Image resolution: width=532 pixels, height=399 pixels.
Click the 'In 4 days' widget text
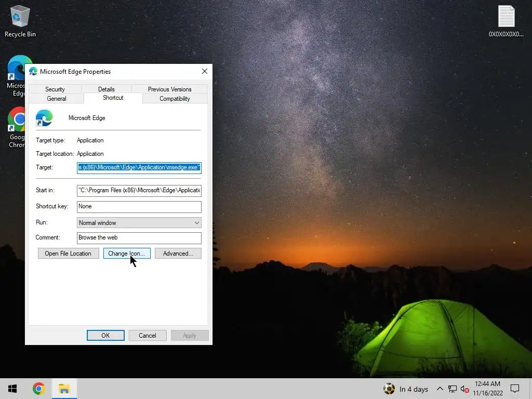click(x=414, y=389)
